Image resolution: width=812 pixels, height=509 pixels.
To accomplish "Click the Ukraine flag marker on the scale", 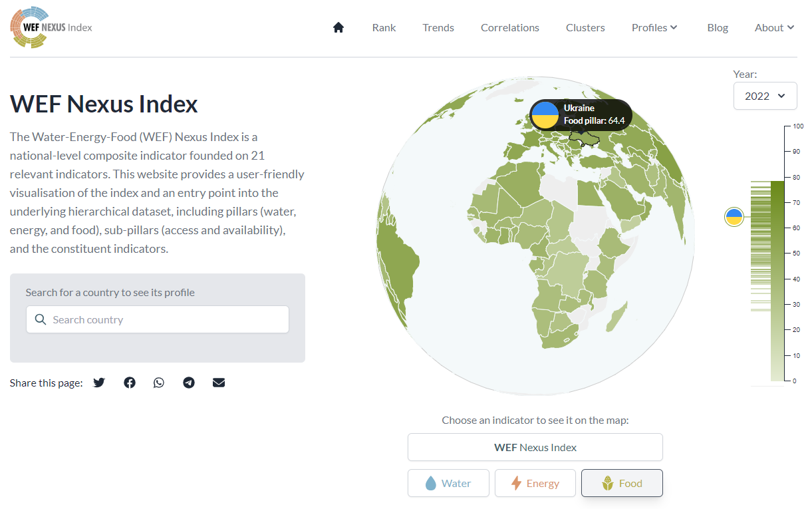I will coord(734,217).
